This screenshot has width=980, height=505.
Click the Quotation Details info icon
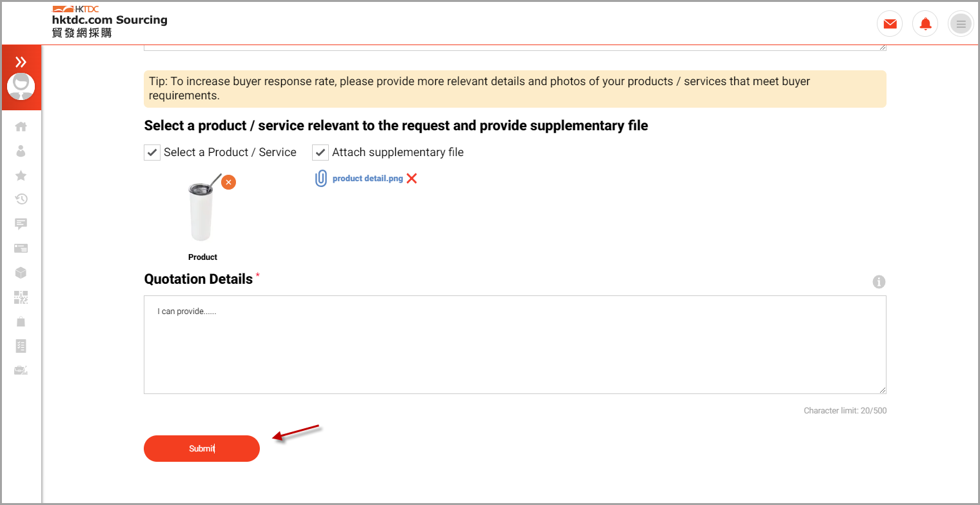(879, 282)
